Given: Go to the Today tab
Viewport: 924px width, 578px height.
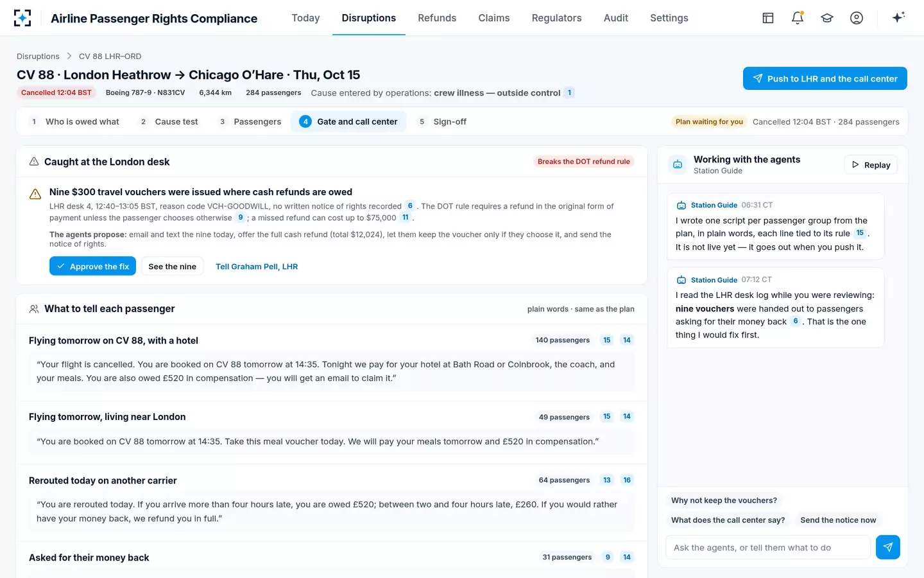Looking at the screenshot, I should (x=305, y=18).
